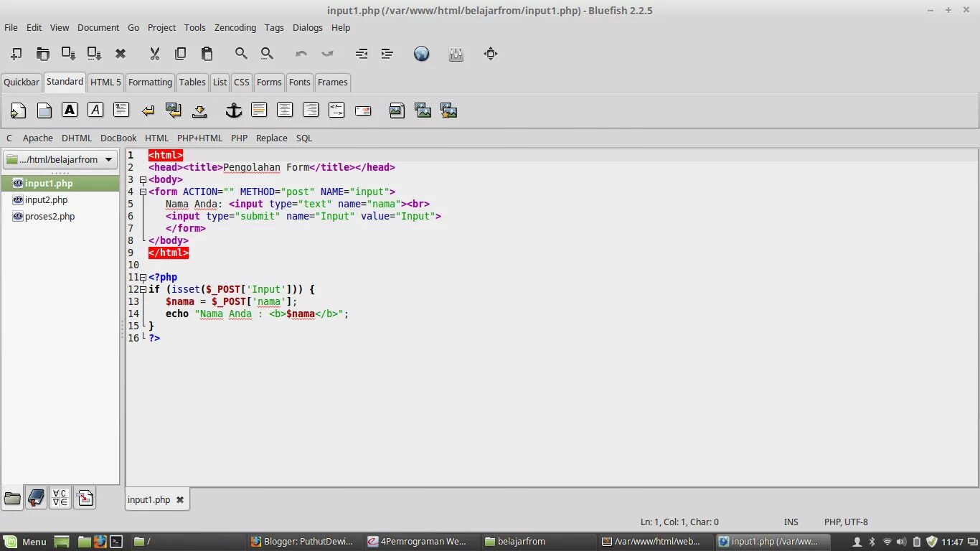Open the advanced Find and Replace tool

(x=267, y=54)
